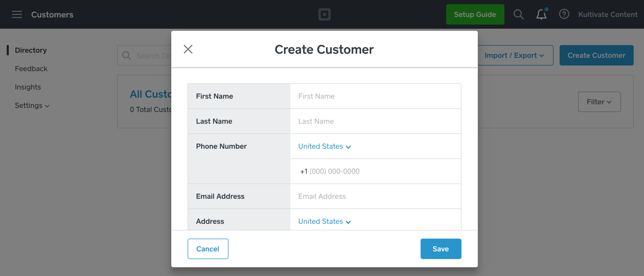
Task: Go to the Directory sidebar item
Action: [x=31, y=50]
